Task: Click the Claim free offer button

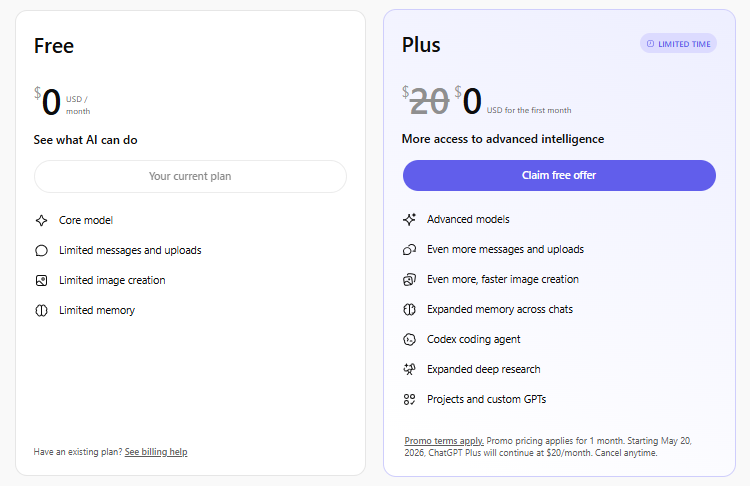Action: pos(559,175)
